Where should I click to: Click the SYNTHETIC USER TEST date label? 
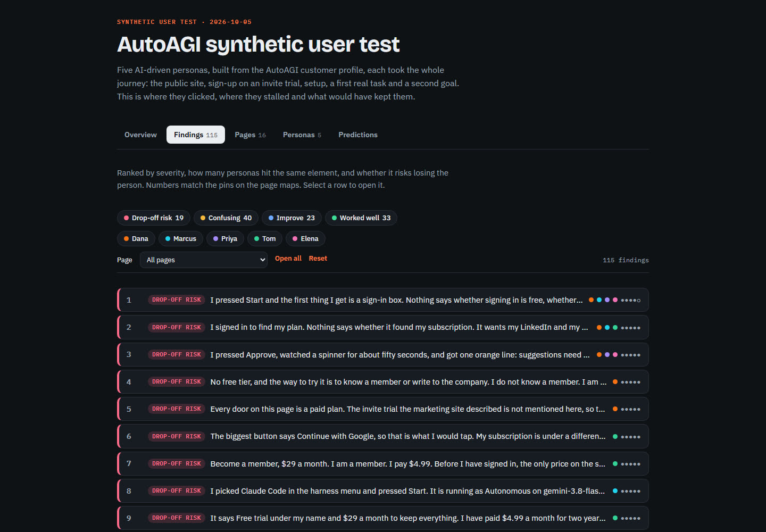[184, 22]
